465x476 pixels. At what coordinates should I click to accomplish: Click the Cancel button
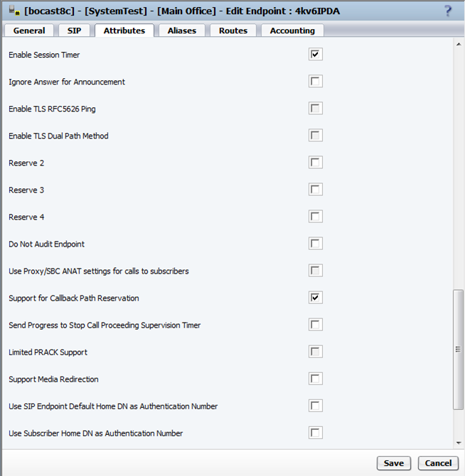[x=438, y=463]
